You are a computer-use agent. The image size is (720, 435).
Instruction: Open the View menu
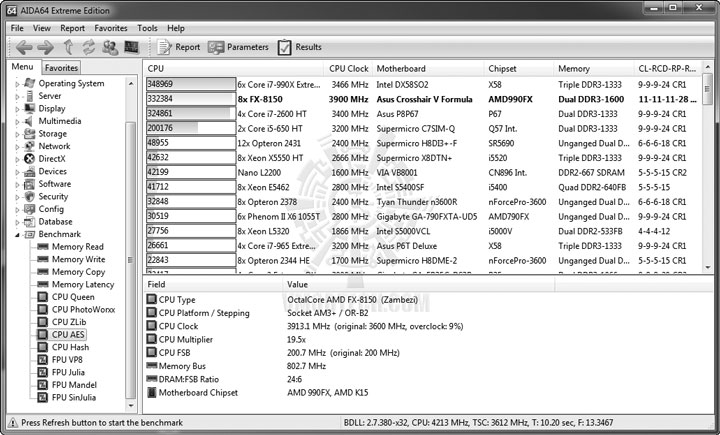(41, 28)
